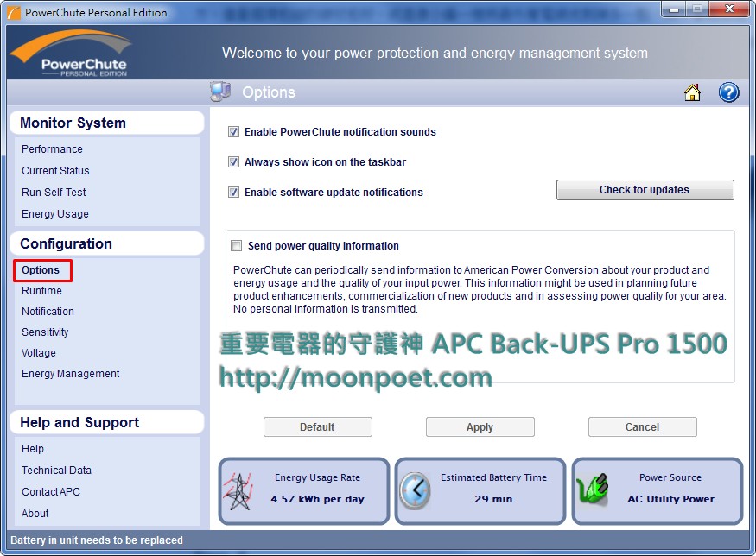Click the Home house icon
Image resolution: width=756 pixels, height=556 pixels.
(692, 93)
